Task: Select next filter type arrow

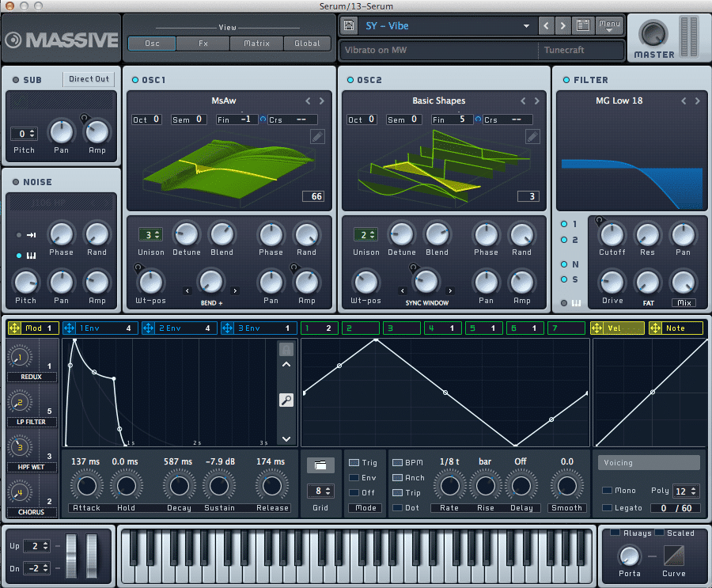Action: (698, 101)
